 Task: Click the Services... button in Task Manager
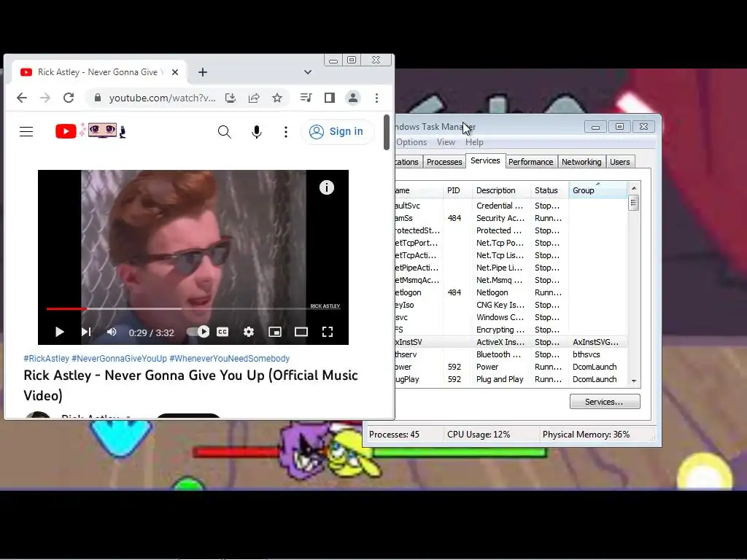coord(605,402)
